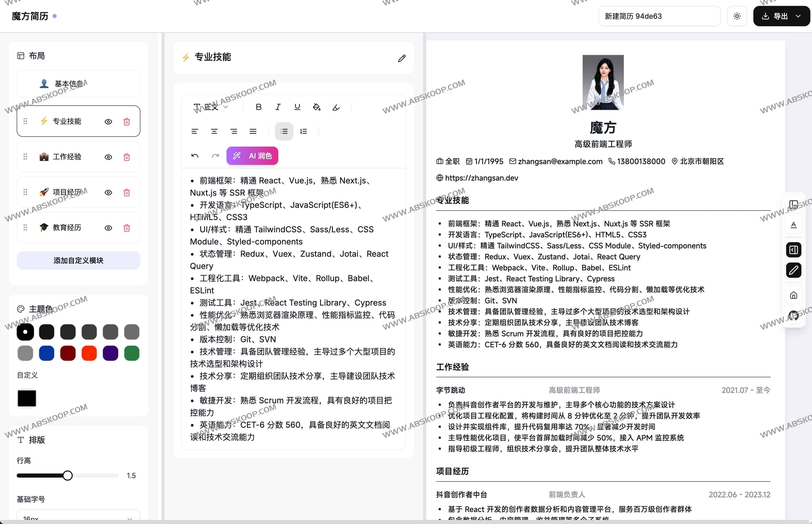Toggle the light/dark theme switch
Screen dimensions: 812x524
(x=737, y=16)
